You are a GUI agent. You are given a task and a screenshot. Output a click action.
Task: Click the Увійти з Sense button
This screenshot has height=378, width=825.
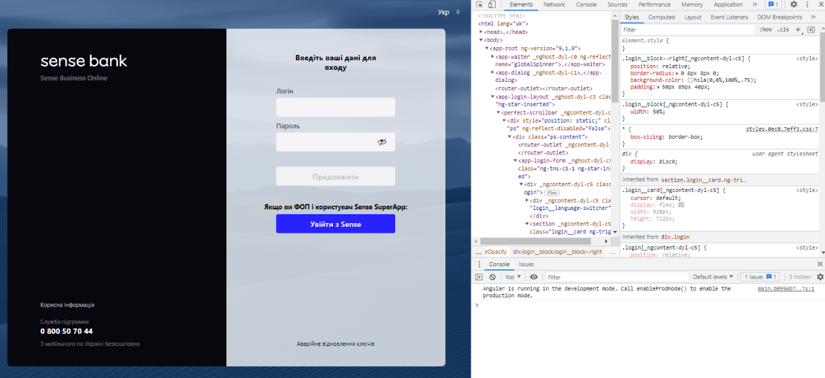[x=335, y=224]
